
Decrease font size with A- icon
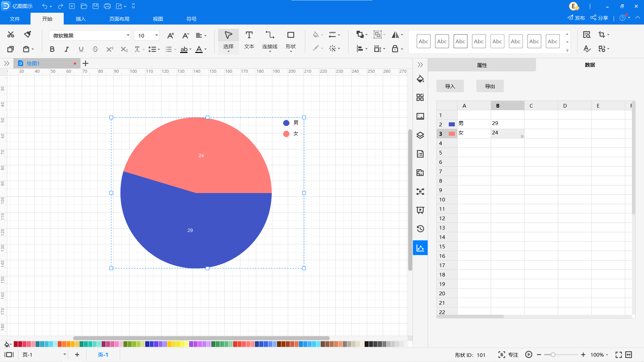185,36
